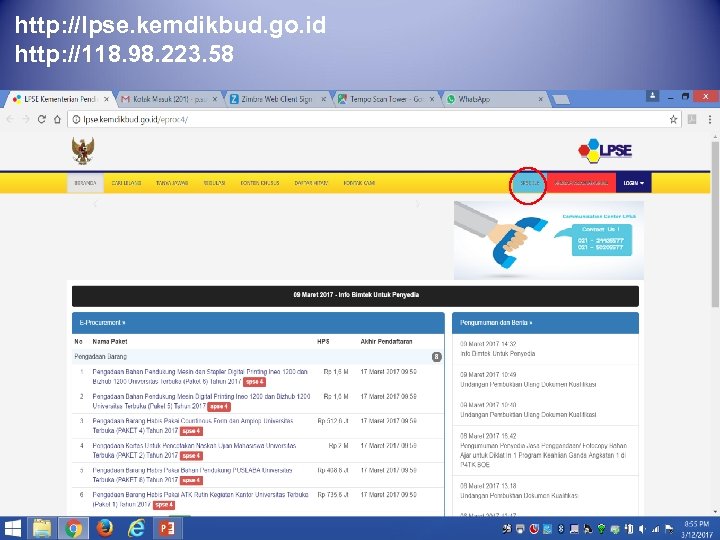Viewport: 720px width, 540px height.
Task: Expand the E-Procurement panel header
Action: coord(258,323)
